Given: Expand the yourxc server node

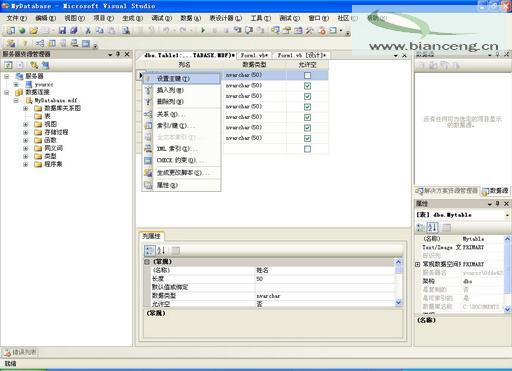Looking at the screenshot, I should pyautogui.click(x=16, y=84).
